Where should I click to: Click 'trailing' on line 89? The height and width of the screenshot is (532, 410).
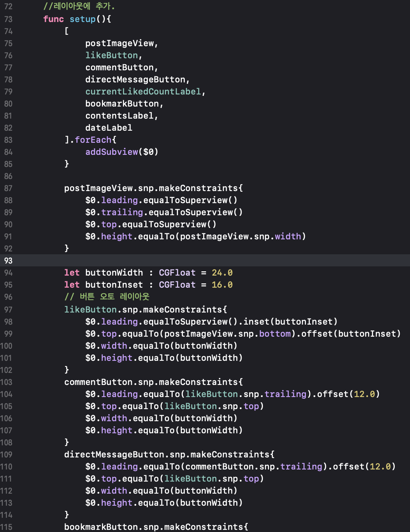[x=122, y=212]
